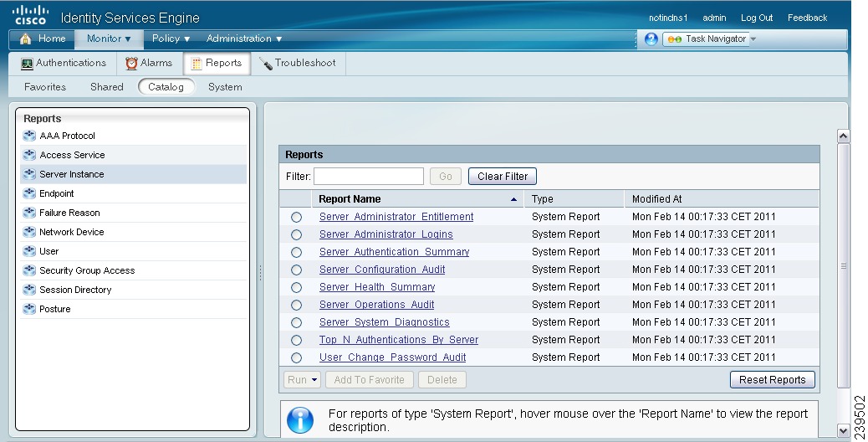This screenshot has height=442, width=868.
Task: Click the admin username link
Action: [714, 18]
